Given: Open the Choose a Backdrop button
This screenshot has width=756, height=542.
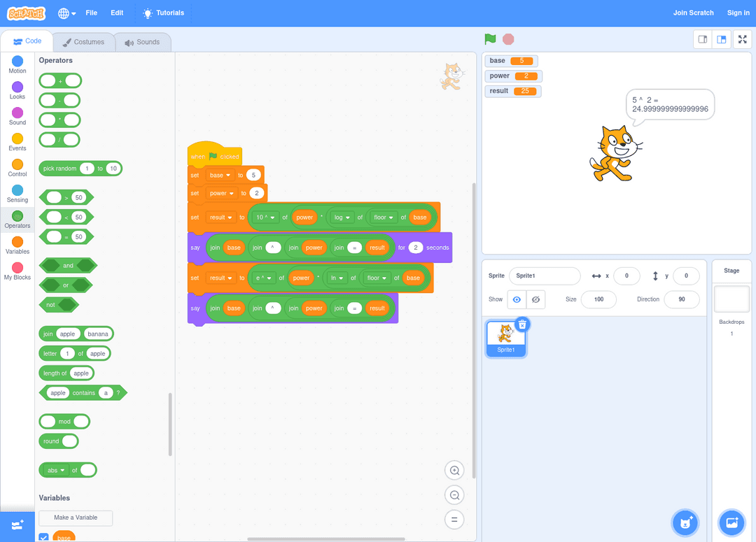Looking at the screenshot, I should 731,522.
